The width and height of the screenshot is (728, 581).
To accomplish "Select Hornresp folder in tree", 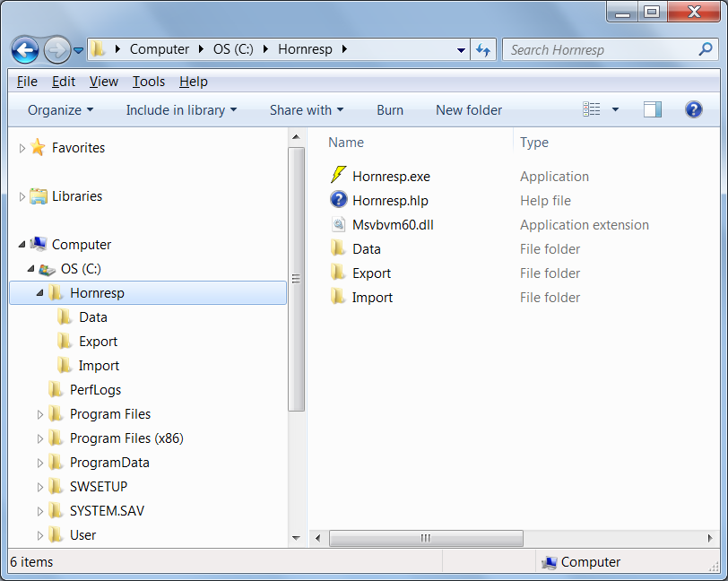I will tap(148, 293).
